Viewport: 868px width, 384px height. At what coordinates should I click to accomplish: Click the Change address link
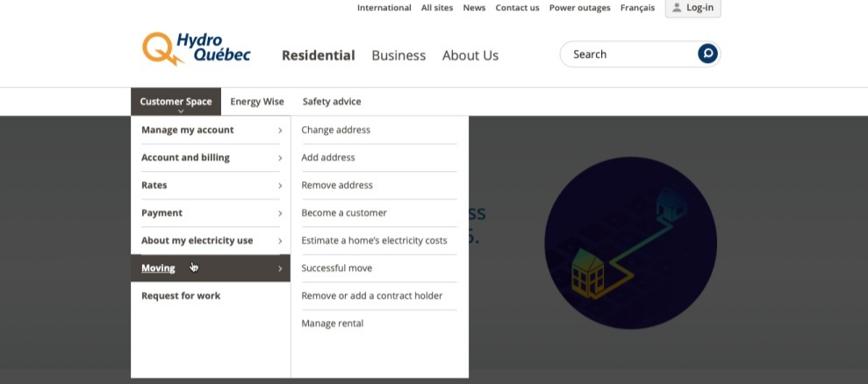[336, 130]
